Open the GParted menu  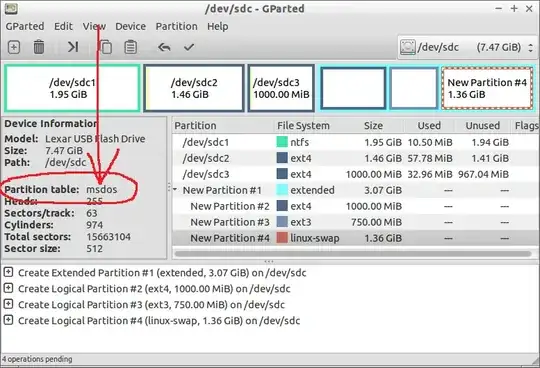tap(25, 27)
